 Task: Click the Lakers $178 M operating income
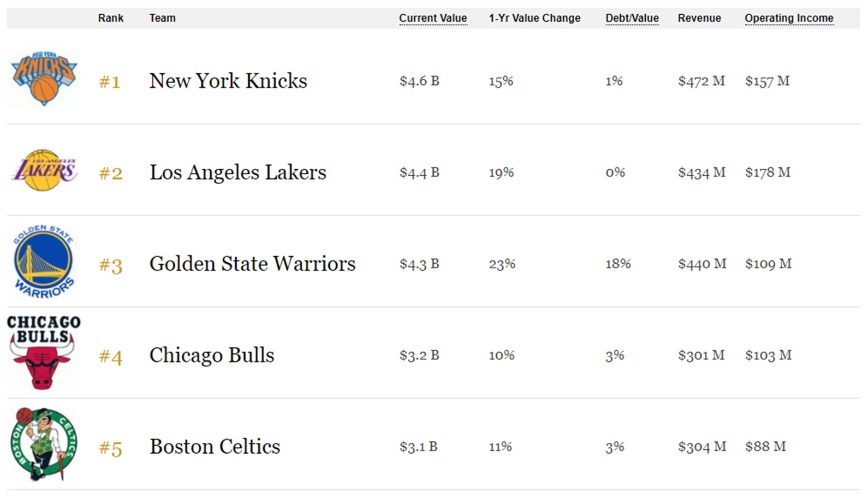pos(768,173)
